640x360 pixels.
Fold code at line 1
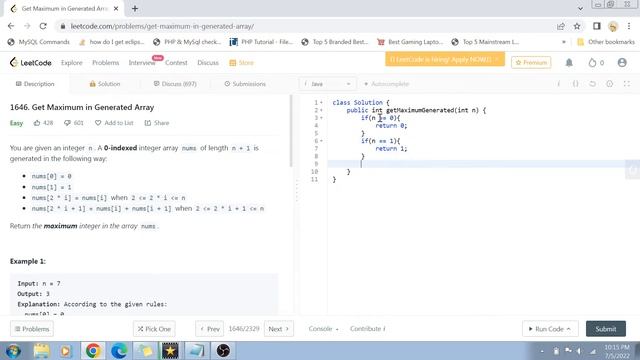[322, 102]
